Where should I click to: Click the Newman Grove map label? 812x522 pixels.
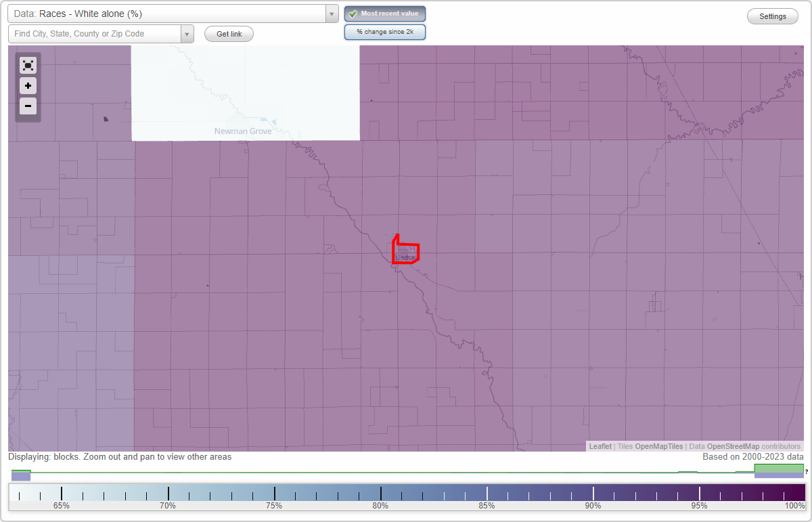[243, 131]
